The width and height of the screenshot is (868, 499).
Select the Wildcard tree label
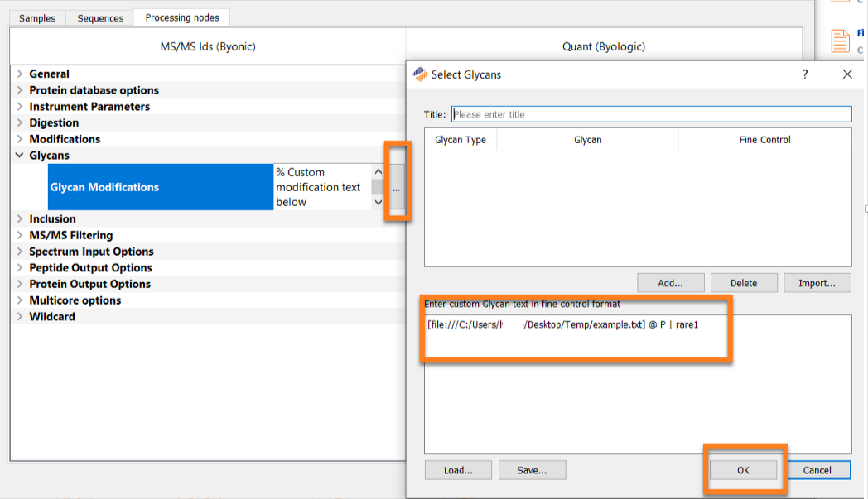52,316
